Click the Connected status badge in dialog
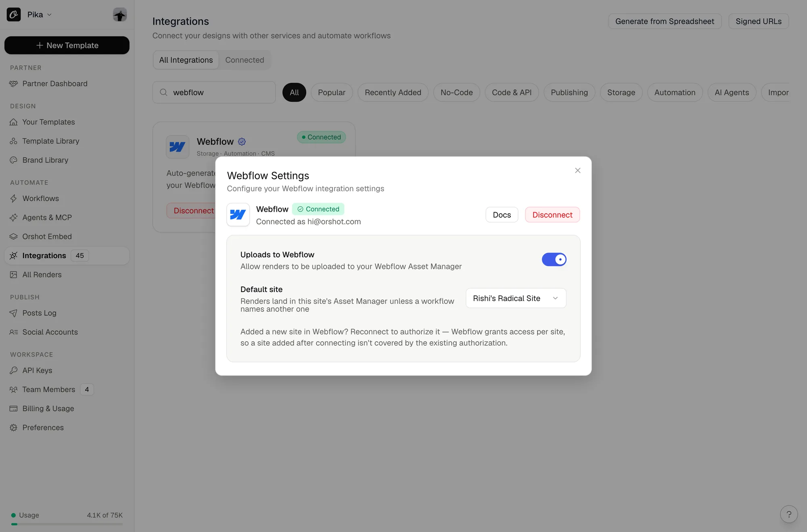The height and width of the screenshot is (532, 807). [x=318, y=209]
